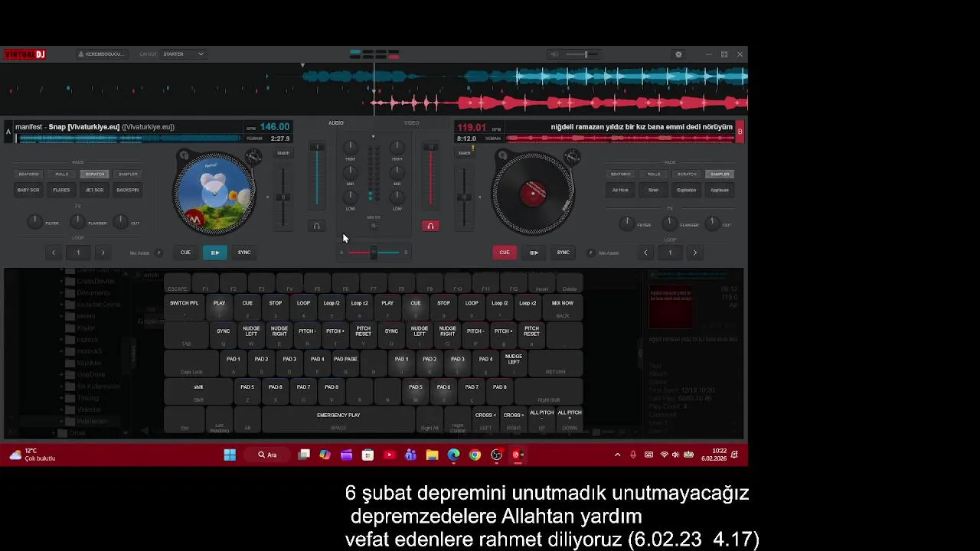The width and height of the screenshot is (980, 551).
Task: Click the deck layout selector grid icon
Action: (374, 54)
